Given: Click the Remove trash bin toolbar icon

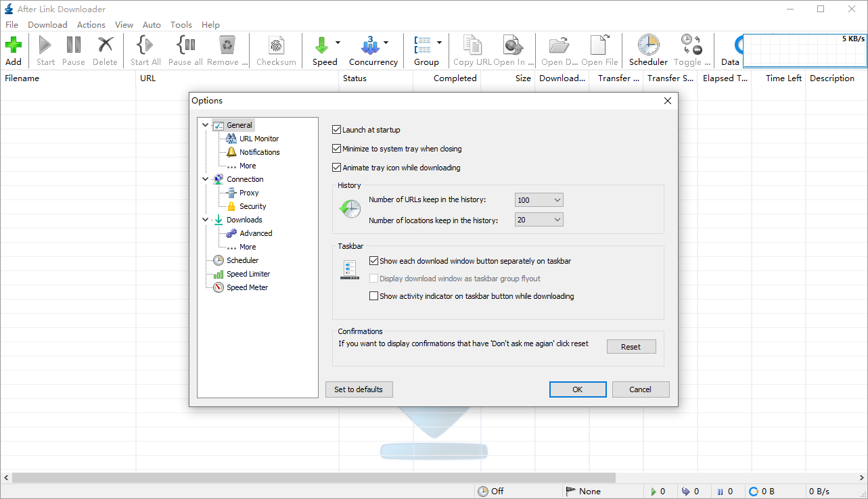Looking at the screenshot, I should (x=227, y=45).
